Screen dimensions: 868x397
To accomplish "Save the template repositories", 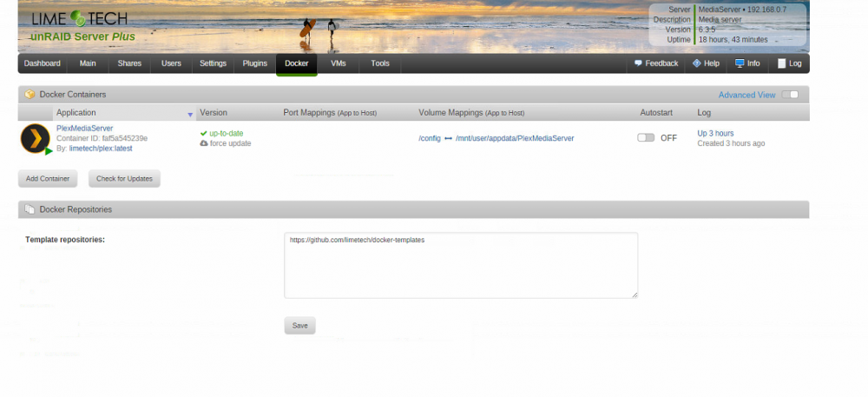I will click(300, 326).
